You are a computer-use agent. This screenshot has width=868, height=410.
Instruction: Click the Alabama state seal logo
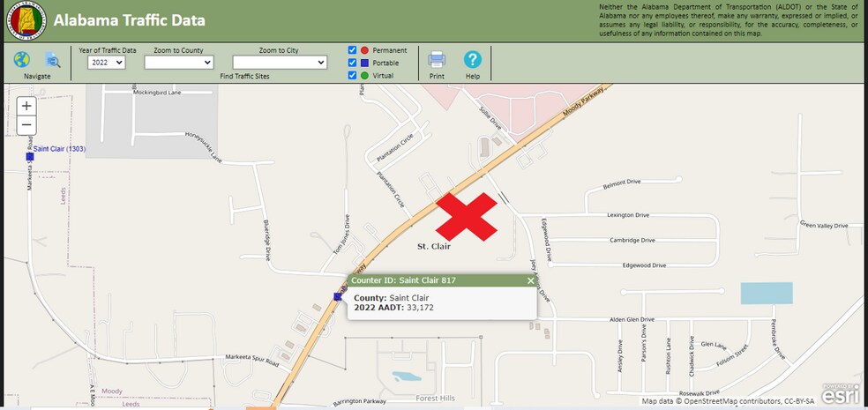[x=26, y=20]
